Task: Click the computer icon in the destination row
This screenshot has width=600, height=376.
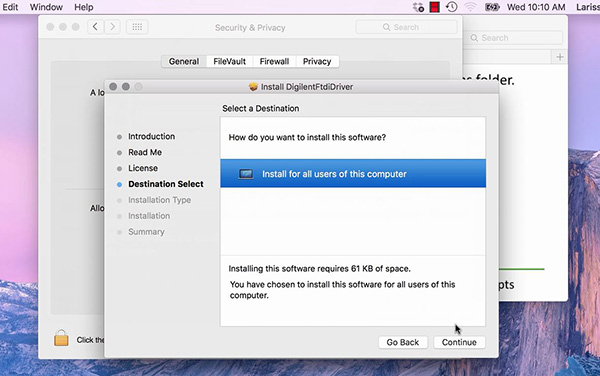Action: click(246, 174)
